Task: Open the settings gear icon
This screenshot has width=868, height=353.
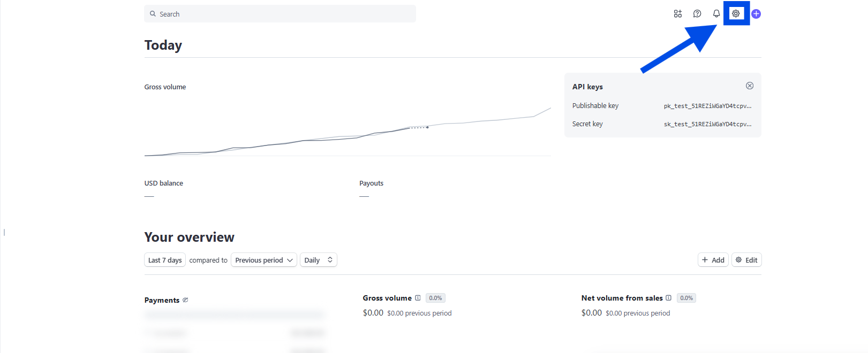Action: [736, 13]
